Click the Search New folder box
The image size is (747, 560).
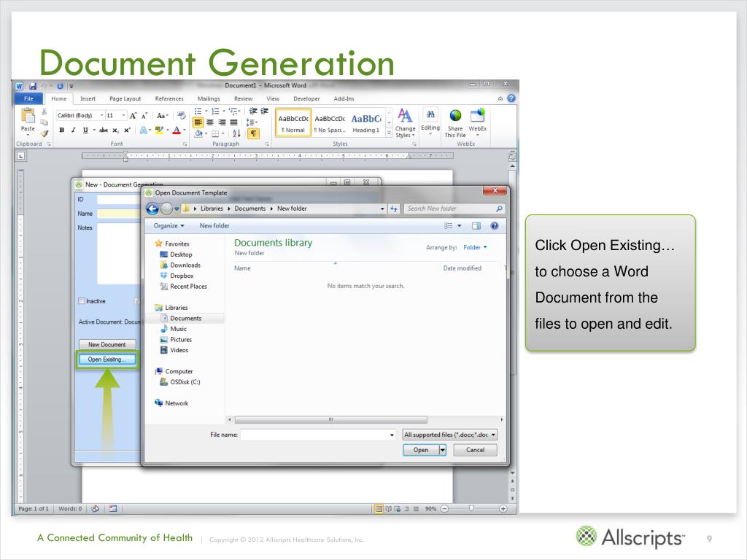(x=454, y=209)
